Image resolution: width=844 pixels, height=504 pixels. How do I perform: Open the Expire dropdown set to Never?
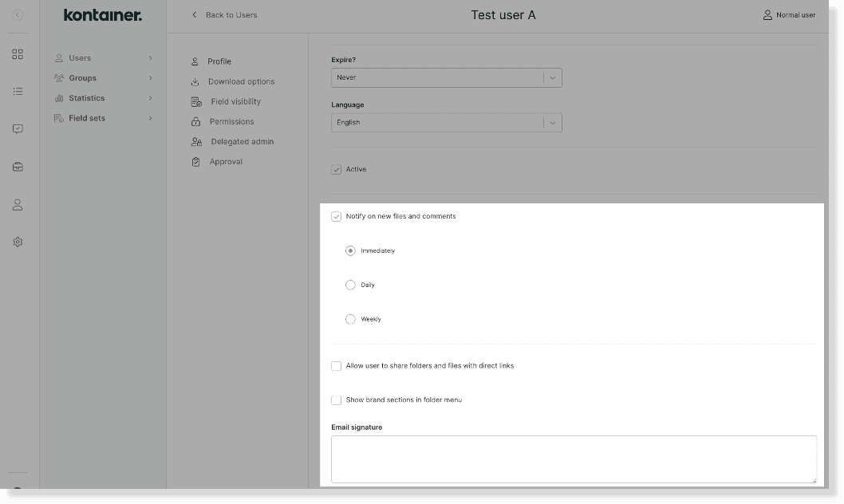click(x=446, y=77)
